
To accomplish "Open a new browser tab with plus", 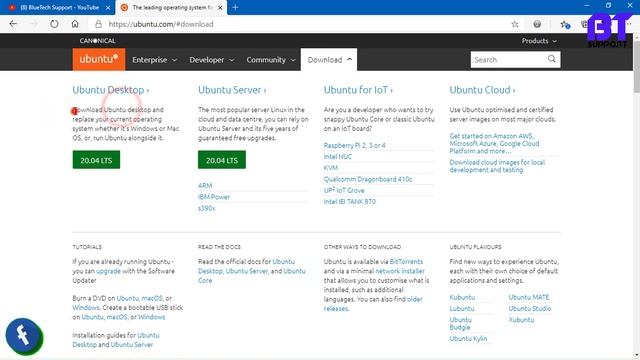I will tap(235, 7).
